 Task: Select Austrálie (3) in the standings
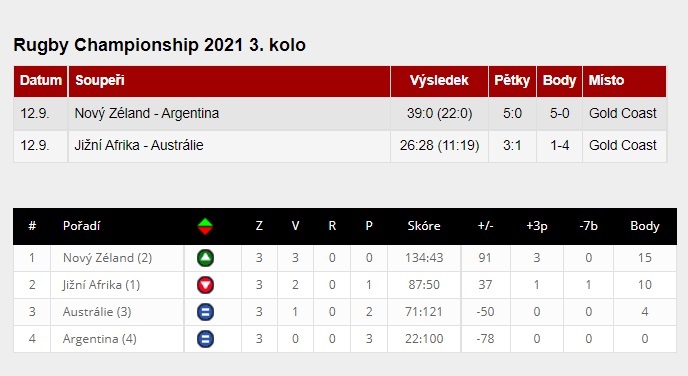[97, 312]
